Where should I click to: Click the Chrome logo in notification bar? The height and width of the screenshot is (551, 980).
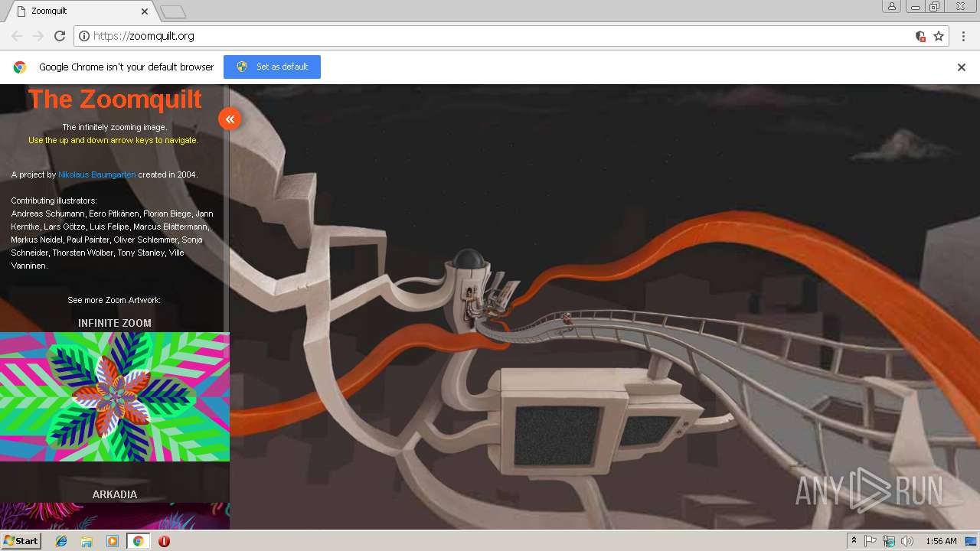20,67
